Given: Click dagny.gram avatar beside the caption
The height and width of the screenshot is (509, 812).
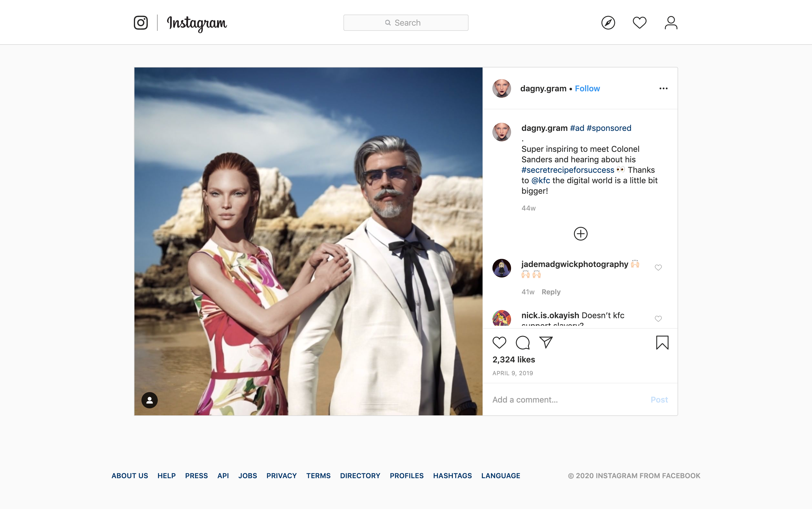Looking at the screenshot, I should click(x=502, y=132).
